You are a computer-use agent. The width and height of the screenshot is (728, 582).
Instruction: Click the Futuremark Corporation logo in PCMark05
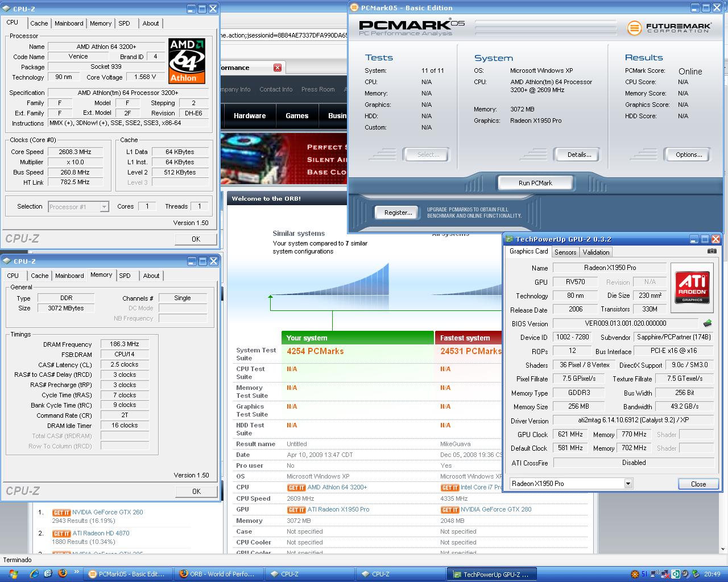(669, 27)
